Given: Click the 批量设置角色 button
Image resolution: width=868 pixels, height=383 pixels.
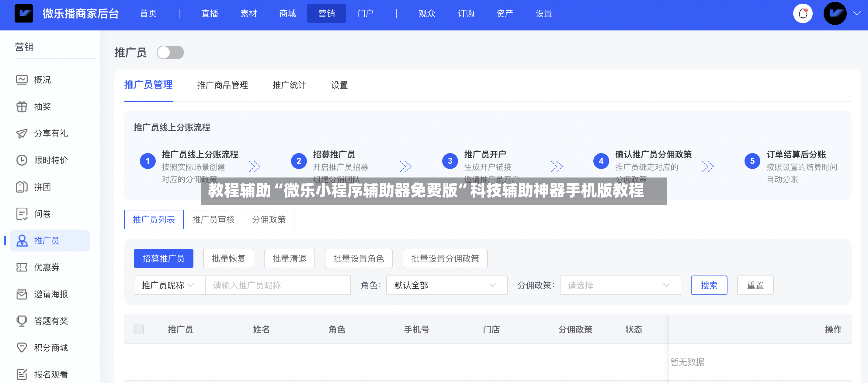Looking at the screenshot, I should pyautogui.click(x=359, y=258).
